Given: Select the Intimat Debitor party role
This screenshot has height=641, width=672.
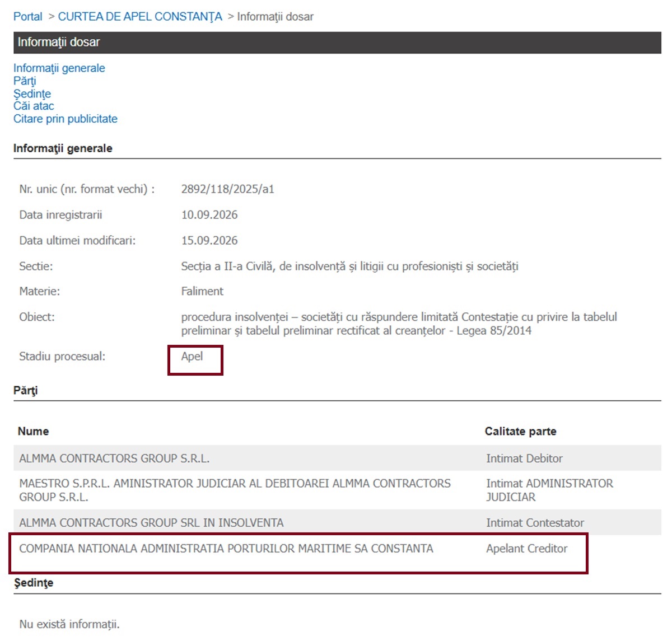Looking at the screenshot, I should point(524,458).
